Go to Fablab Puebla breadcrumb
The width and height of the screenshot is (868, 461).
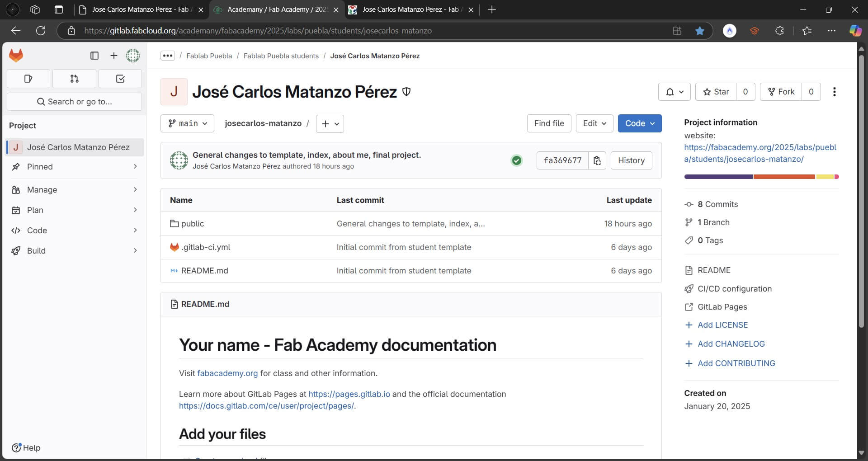209,56
